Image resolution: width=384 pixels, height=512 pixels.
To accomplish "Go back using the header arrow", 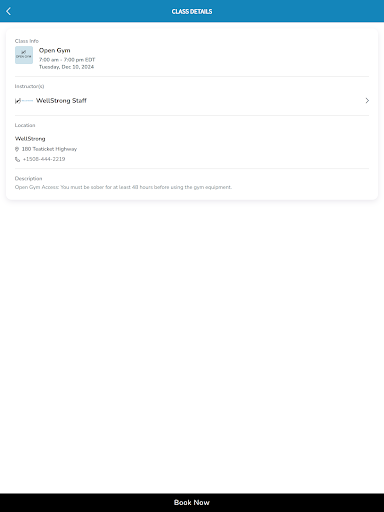I will pos(9,11).
